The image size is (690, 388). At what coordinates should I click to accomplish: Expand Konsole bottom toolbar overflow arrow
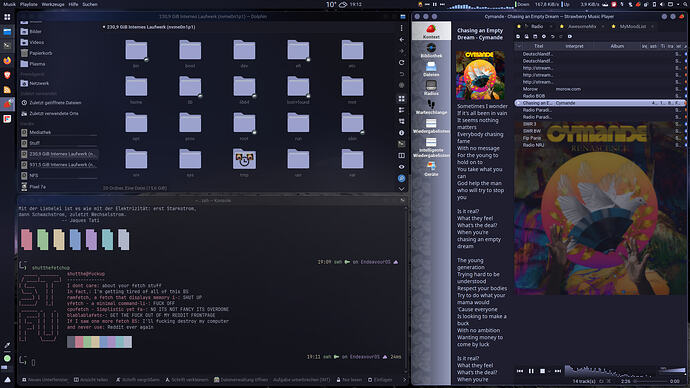pos(404,380)
